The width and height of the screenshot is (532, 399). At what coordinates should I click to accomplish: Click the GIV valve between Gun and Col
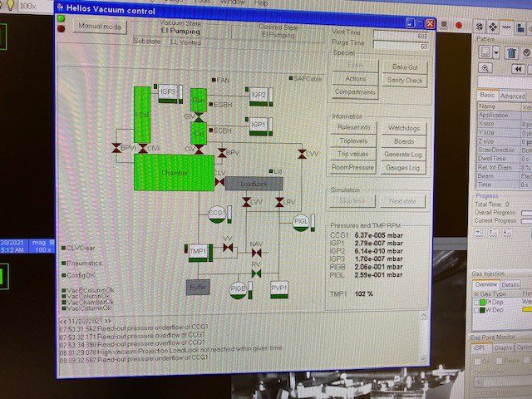(x=199, y=117)
